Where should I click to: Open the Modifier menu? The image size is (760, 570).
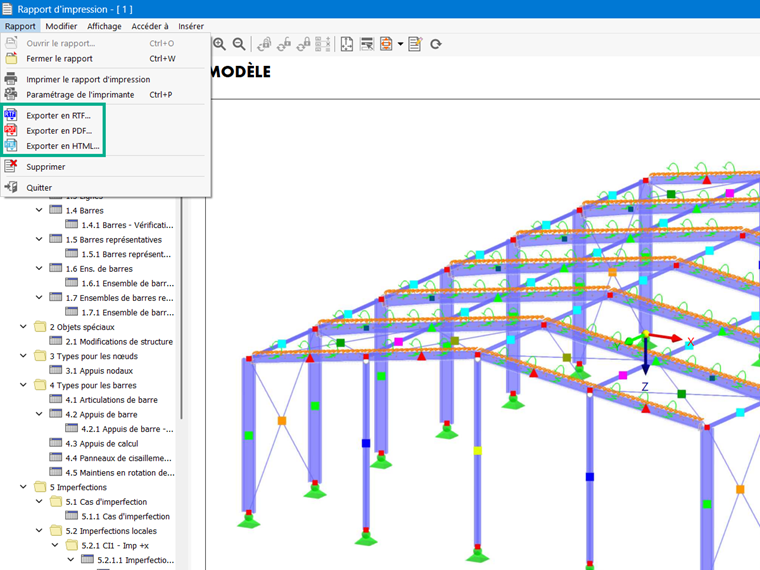(x=61, y=26)
